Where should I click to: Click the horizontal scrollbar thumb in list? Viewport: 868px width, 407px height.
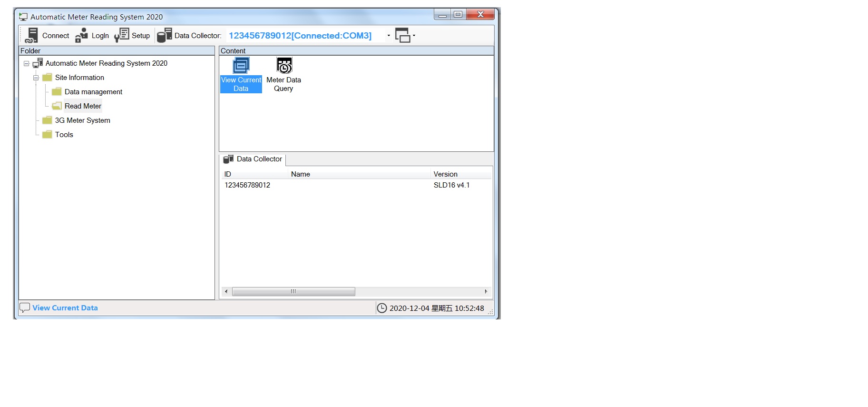pos(293,291)
